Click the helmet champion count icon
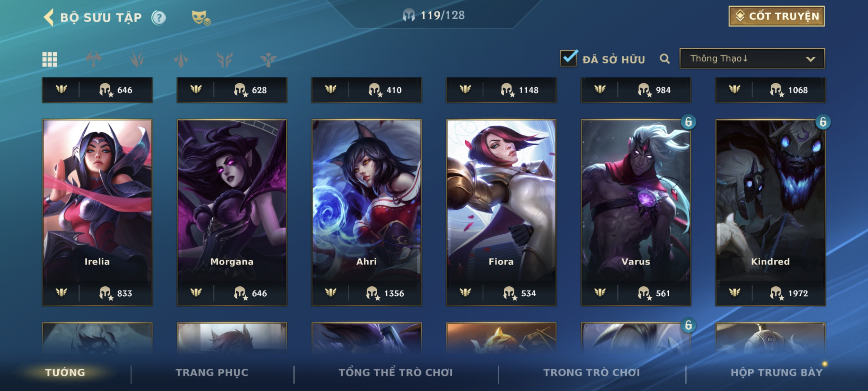 pyautogui.click(x=408, y=15)
